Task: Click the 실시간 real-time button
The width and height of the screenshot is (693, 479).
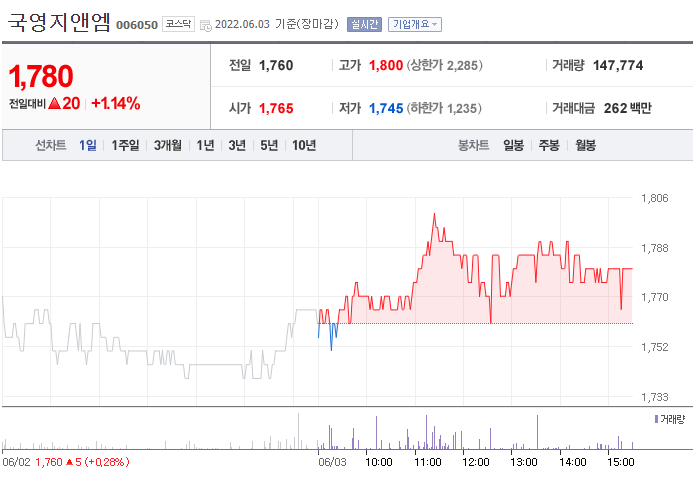Action: [364, 24]
